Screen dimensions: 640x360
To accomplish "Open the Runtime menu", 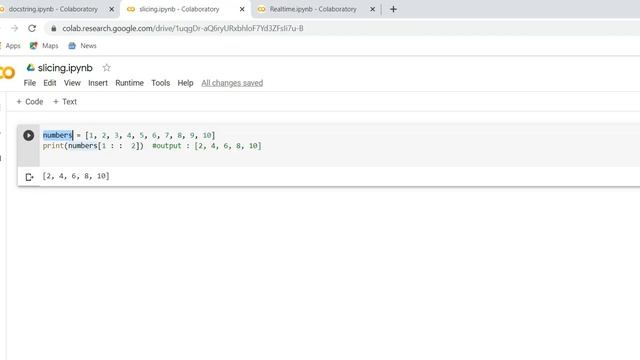I will (129, 83).
